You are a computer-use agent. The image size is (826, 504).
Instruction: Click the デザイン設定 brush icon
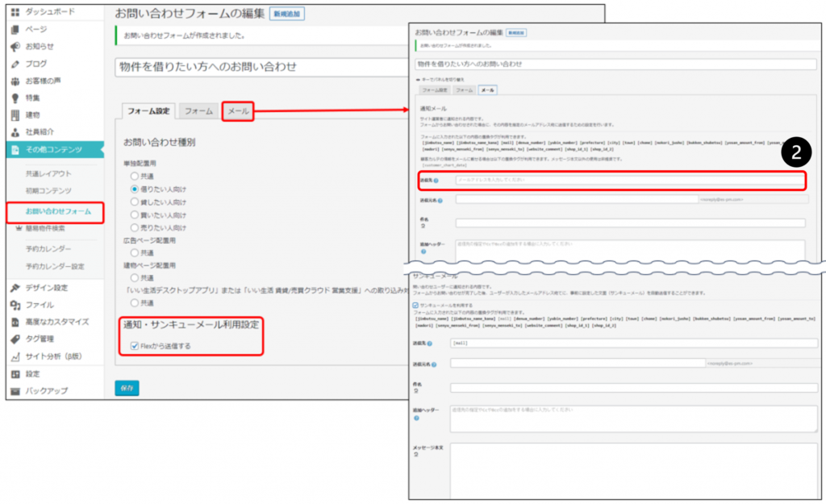click(15, 288)
